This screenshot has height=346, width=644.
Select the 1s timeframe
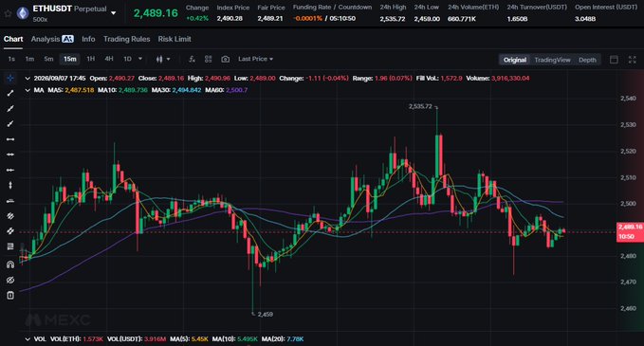(11, 59)
